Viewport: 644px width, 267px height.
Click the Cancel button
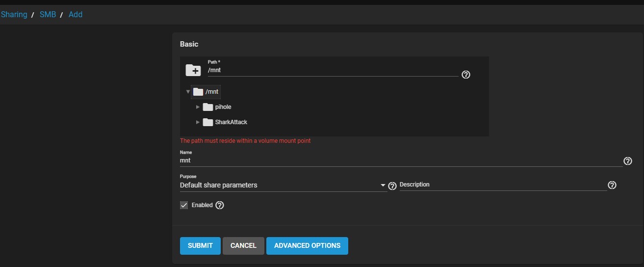[243, 246]
